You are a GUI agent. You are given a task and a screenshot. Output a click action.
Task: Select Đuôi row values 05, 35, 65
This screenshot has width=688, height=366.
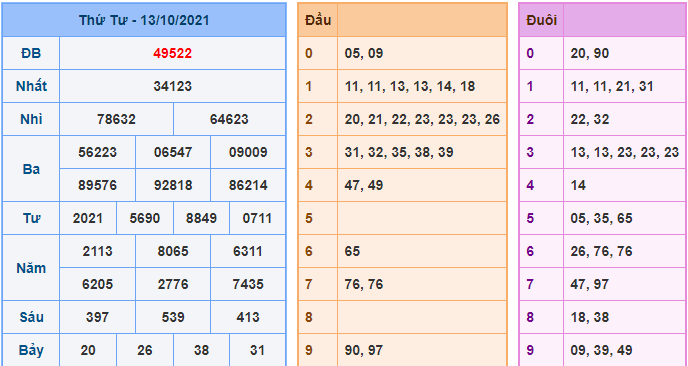click(602, 218)
